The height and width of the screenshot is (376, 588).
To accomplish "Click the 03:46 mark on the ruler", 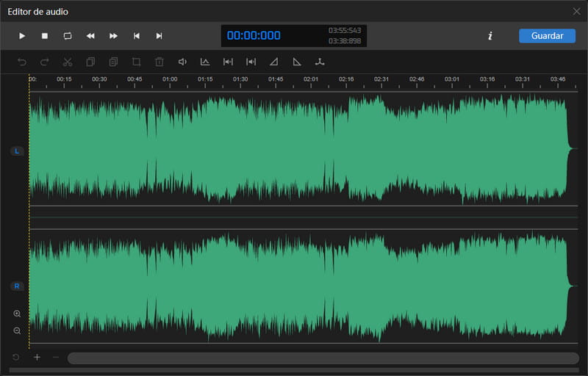I will click(x=558, y=79).
